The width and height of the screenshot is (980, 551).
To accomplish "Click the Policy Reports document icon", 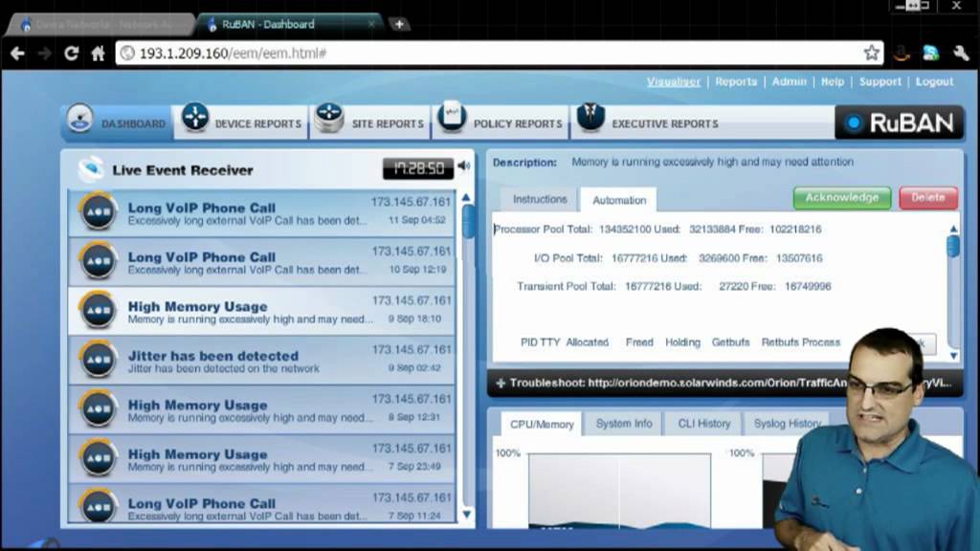I will click(x=452, y=116).
